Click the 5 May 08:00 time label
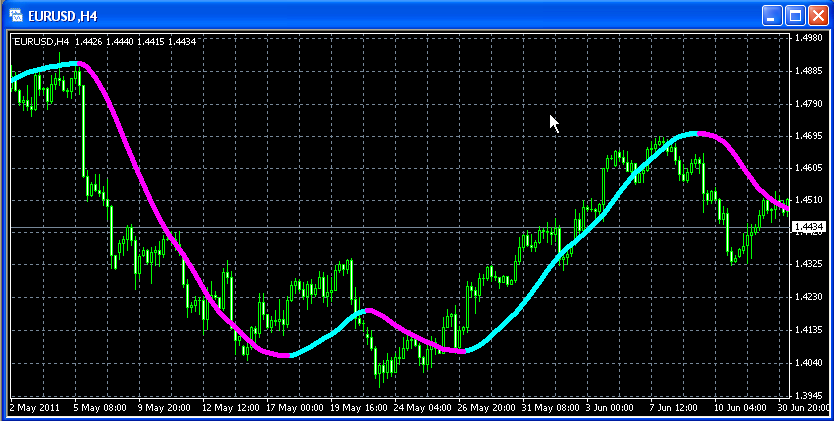This screenshot has height=421, width=834. [x=101, y=408]
